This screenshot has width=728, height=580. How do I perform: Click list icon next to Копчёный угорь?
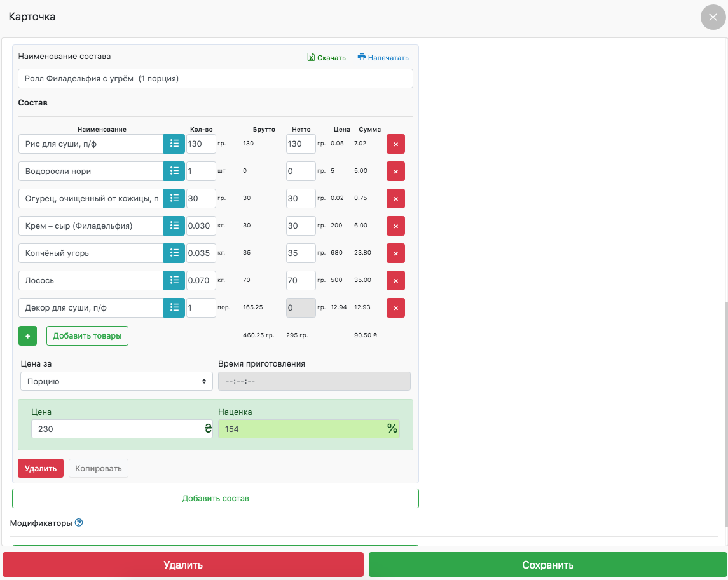pos(174,253)
